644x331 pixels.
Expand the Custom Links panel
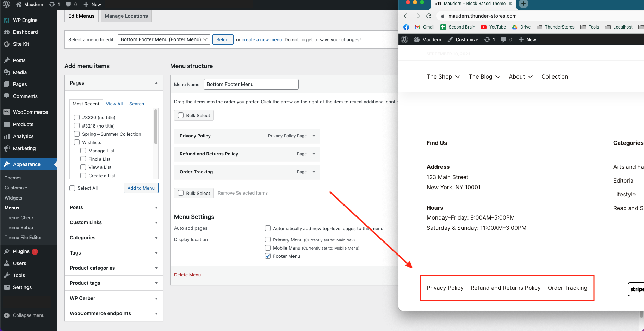point(156,223)
